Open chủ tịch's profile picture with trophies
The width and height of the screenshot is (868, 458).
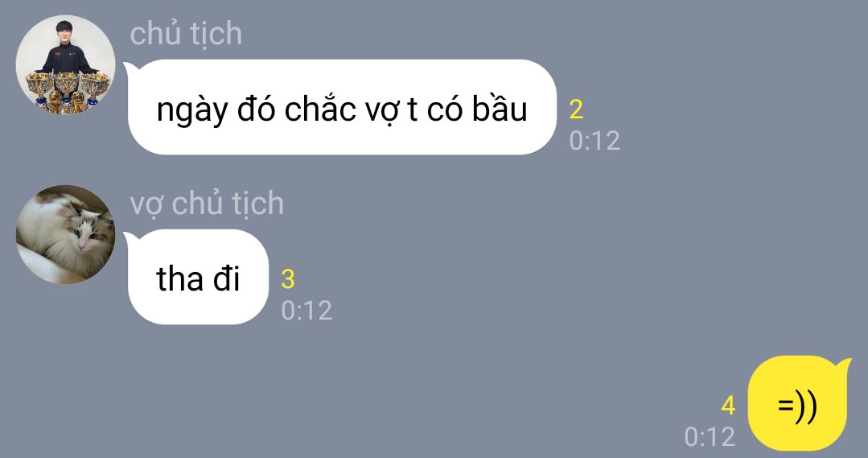click(65, 64)
